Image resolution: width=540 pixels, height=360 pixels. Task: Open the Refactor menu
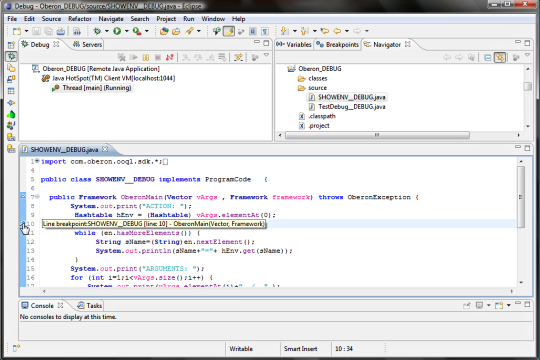80,19
